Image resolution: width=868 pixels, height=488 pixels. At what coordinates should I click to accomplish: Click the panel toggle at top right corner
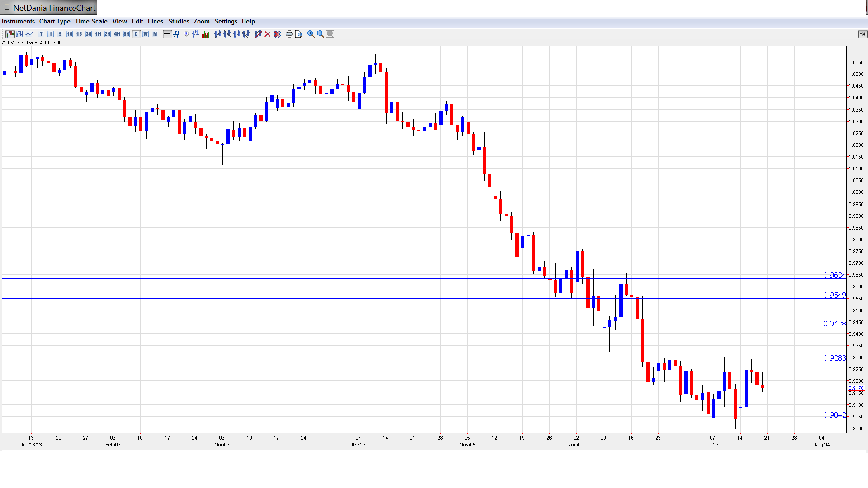pos(862,34)
